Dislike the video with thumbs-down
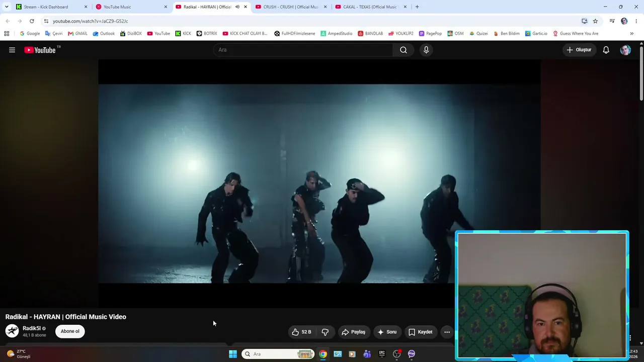 point(325,332)
